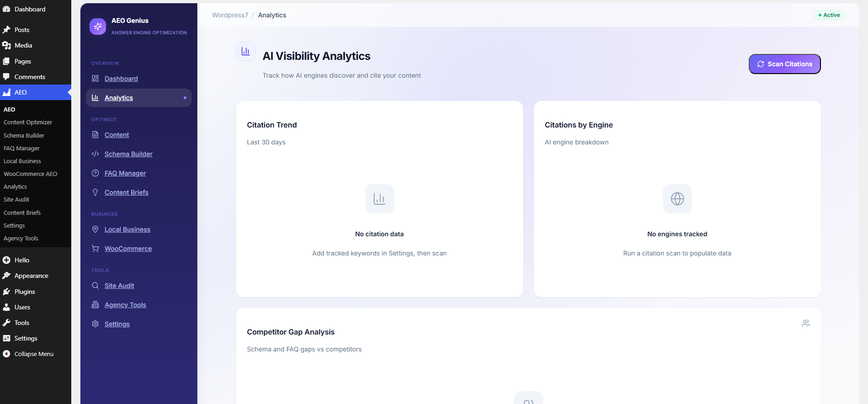Click the FAQ Manager question mark icon
This screenshot has width=868, height=404.
(x=95, y=173)
